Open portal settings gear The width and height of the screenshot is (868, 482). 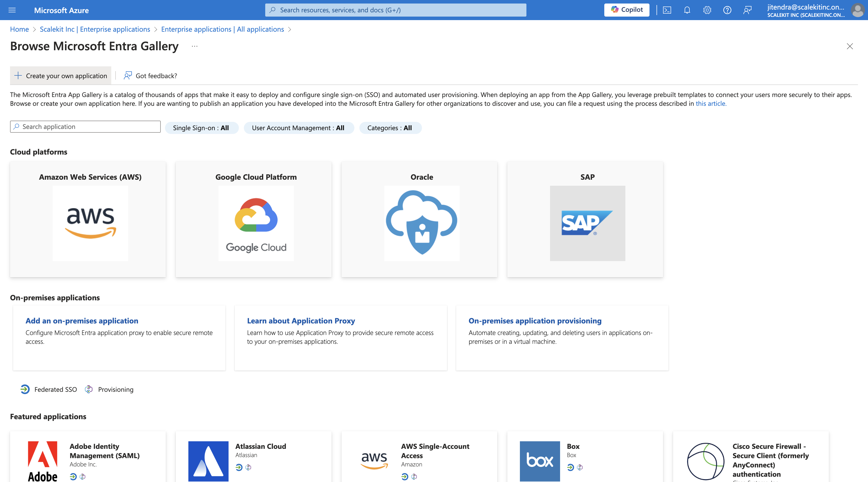pyautogui.click(x=707, y=10)
